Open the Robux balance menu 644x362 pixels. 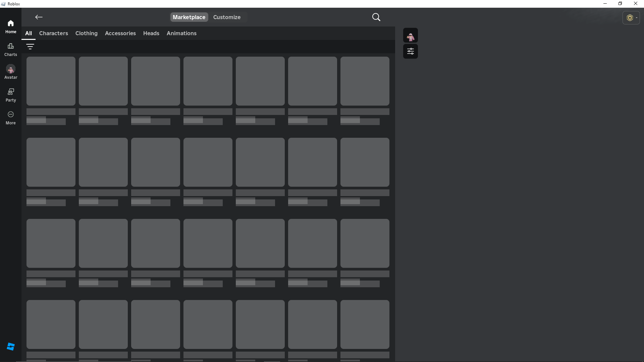[x=631, y=18]
